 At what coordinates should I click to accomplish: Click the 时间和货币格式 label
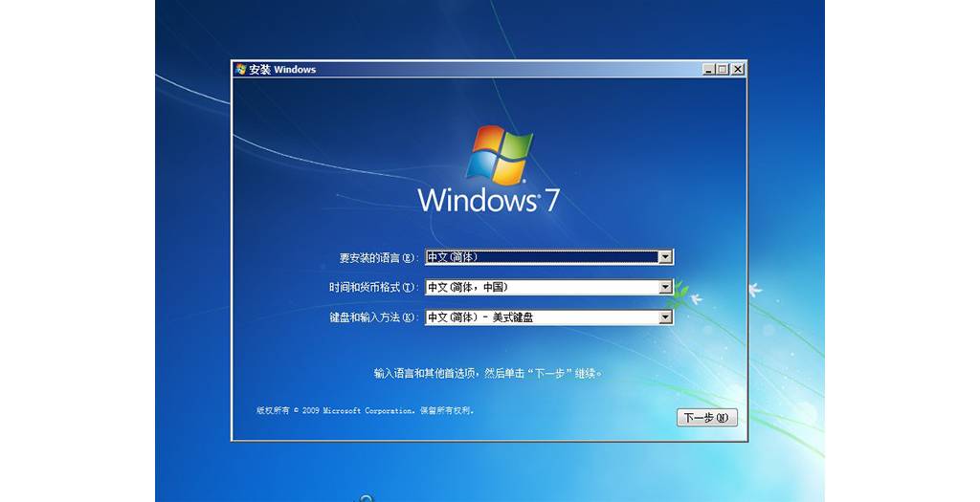[374, 287]
